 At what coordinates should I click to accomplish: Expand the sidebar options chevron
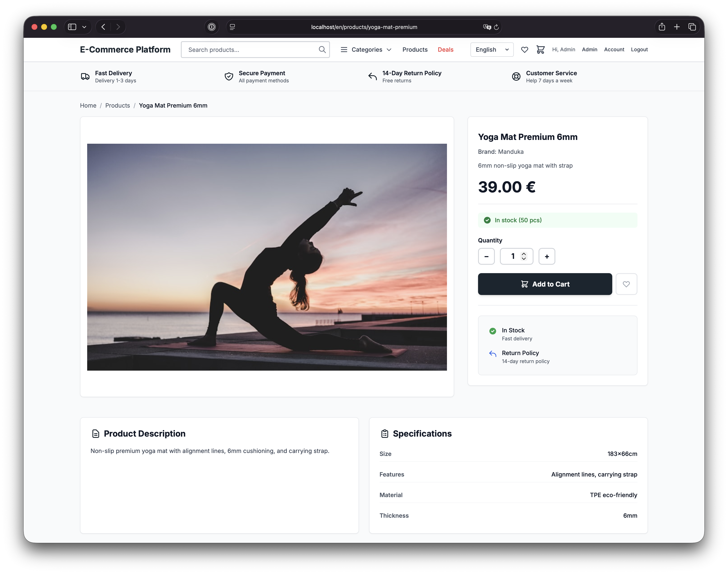[x=84, y=27]
